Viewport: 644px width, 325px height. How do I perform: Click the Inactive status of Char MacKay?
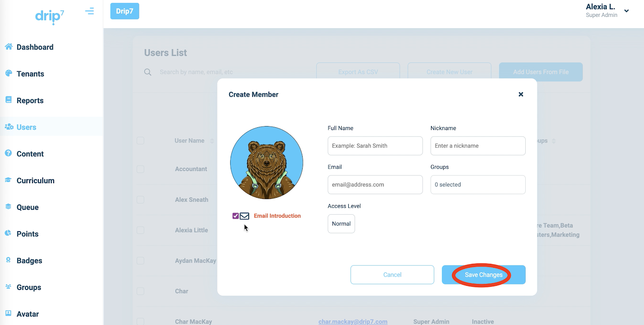pyautogui.click(x=483, y=321)
